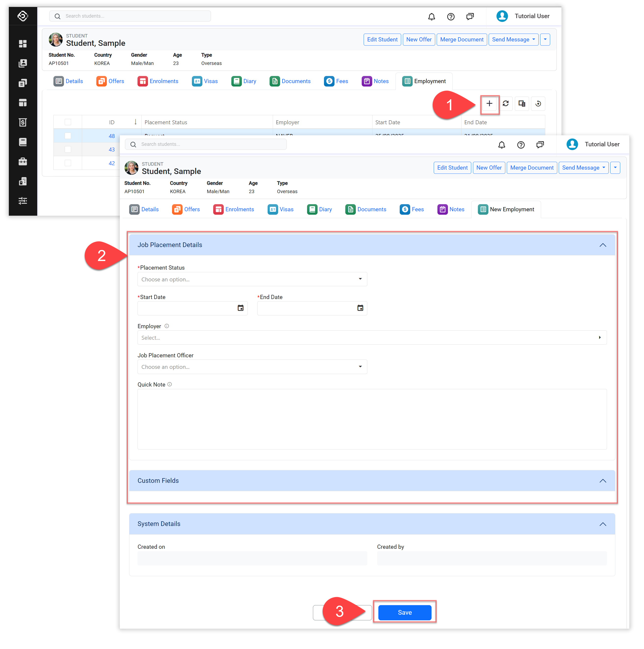Screen dimensions: 644x649
Task: Open End Date calendar picker icon
Action: coord(360,308)
